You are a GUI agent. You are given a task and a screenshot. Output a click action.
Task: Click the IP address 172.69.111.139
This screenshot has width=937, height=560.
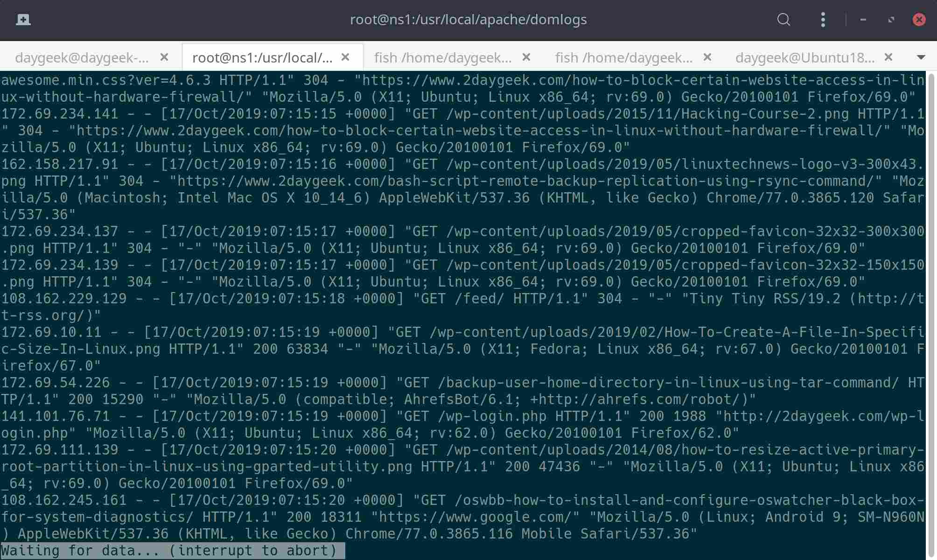[x=60, y=450]
